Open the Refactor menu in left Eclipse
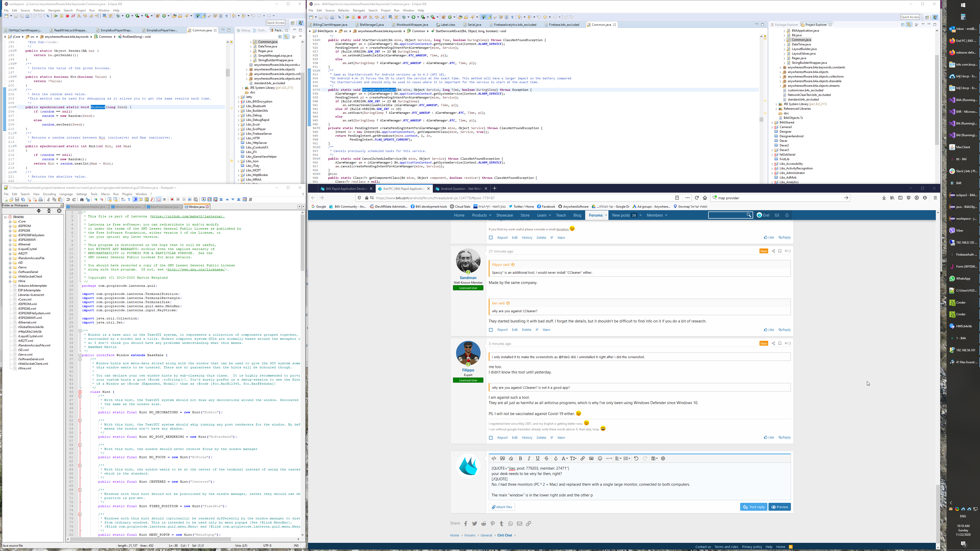Viewport: 980px width, 551px height. click(39, 10)
